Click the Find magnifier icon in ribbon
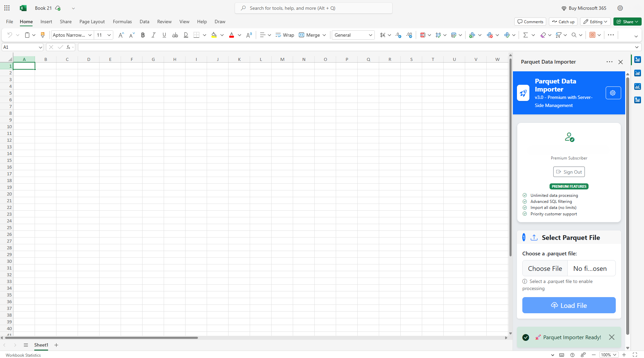This screenshot has height=358, width=644. point(574,35)
